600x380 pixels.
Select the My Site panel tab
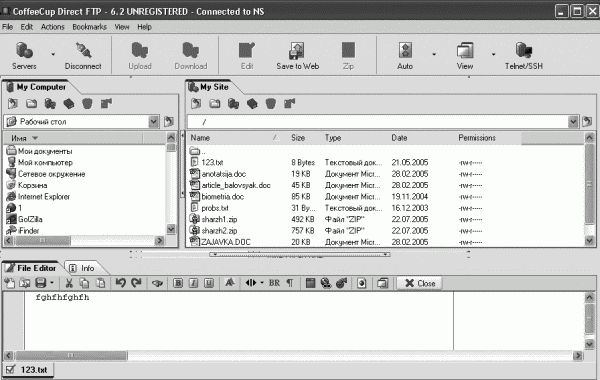pyautogui.click(x=210, y=87)
